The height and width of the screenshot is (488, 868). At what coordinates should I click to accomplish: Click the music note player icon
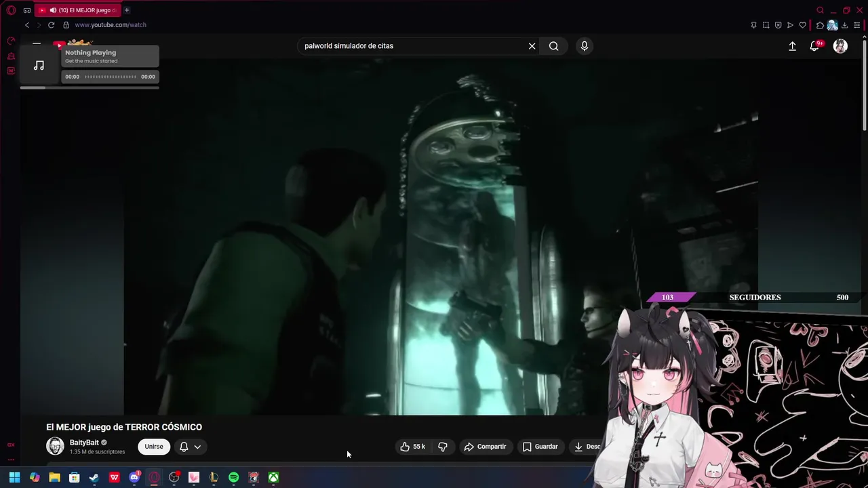39,65
